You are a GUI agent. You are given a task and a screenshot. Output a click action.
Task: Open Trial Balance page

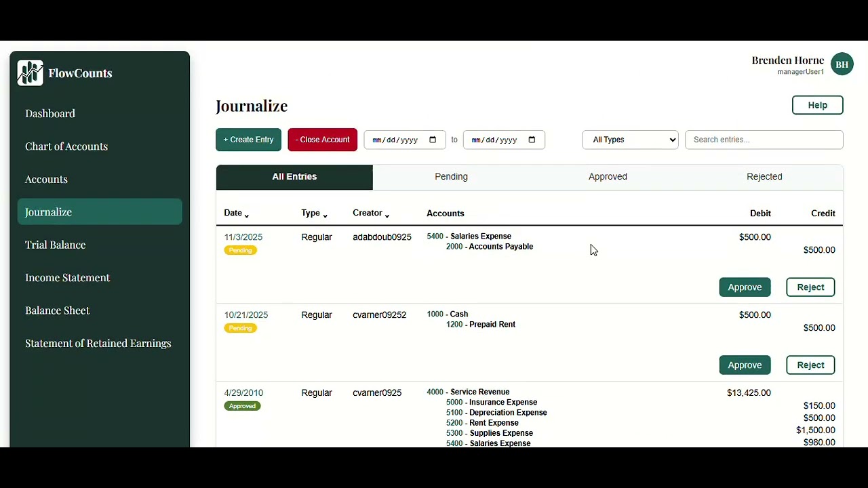coord(100,245)
